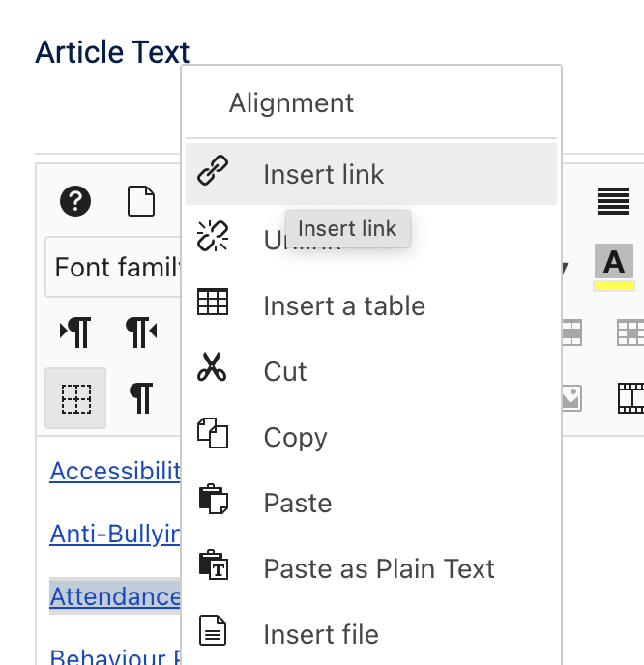Viewport: 644px width, 665px height.
Task: Toggle show invisible characters pilcrow button
Action: pos(141,397)
